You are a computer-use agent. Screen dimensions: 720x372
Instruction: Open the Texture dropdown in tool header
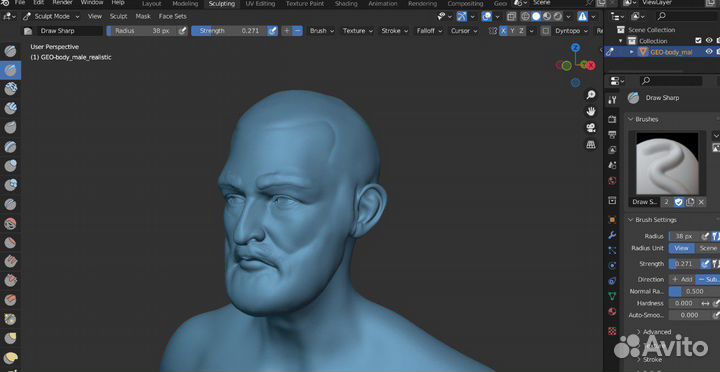pos(357,31)
